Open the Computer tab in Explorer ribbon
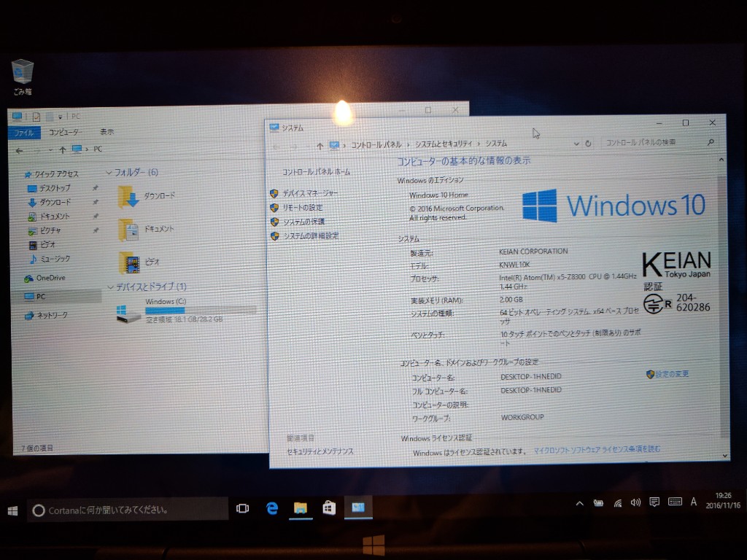 coord(65,132)
